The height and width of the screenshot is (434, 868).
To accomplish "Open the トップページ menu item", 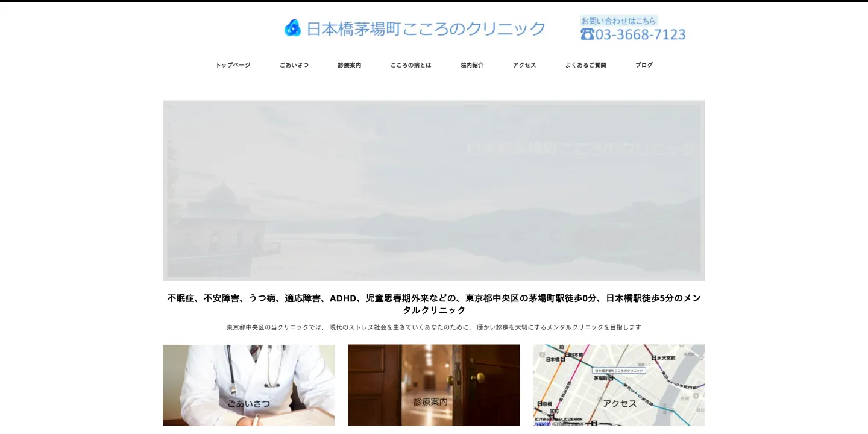I will [232, 65].
